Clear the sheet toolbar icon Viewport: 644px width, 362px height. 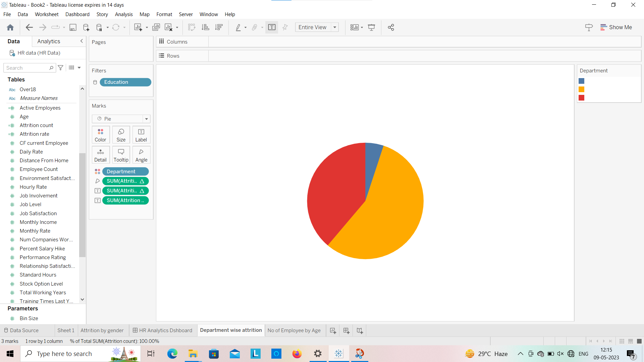click(x=168, y=27)
